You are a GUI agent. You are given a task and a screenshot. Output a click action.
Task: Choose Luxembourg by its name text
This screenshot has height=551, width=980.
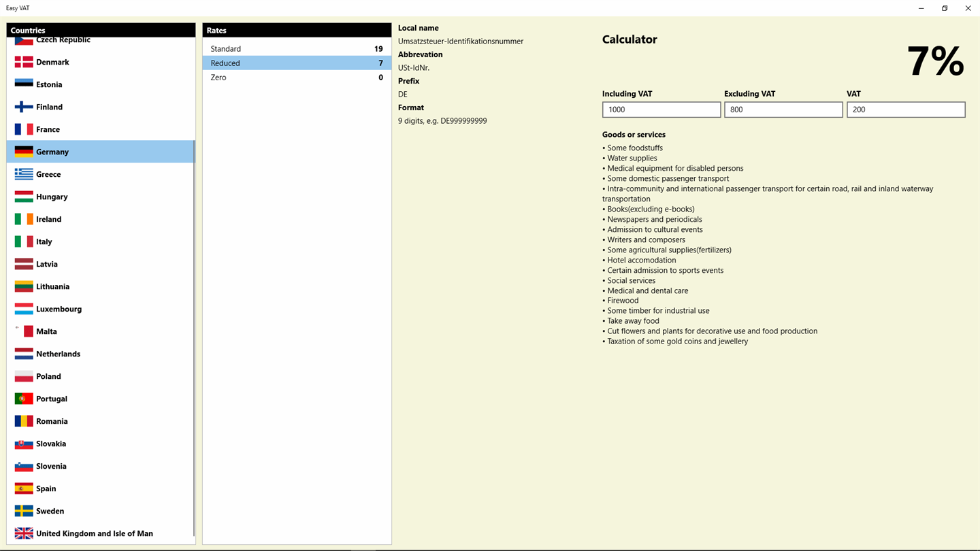[x=59, y=309]
